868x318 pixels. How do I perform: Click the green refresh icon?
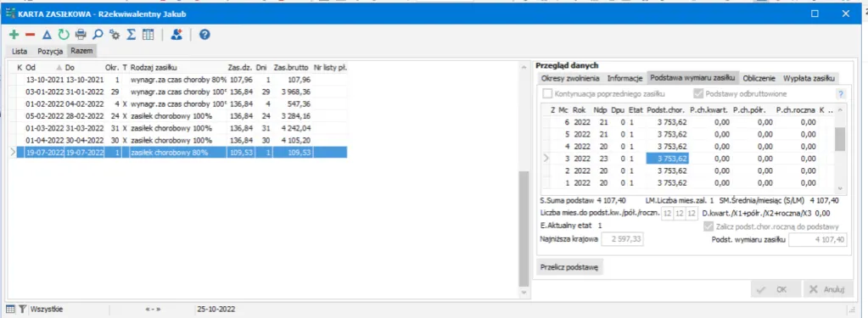pos(64,35)
